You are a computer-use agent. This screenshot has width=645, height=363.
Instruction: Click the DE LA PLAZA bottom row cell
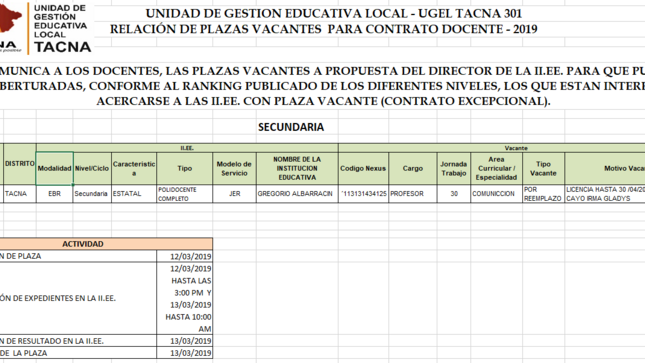pyautogui.click(x=78, y=353)
